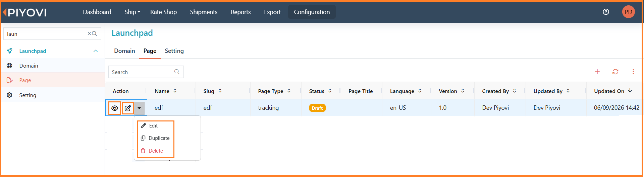The image size is (644, 177).
Task: Click the trash icon beside Delete
Action: [x=143, y=151]
